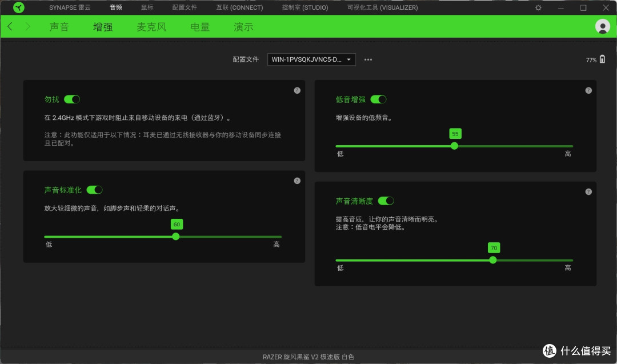The image size is (617, 364).
Task: Expand the 配置文件 profile dropdown
Action: [312, 59]
